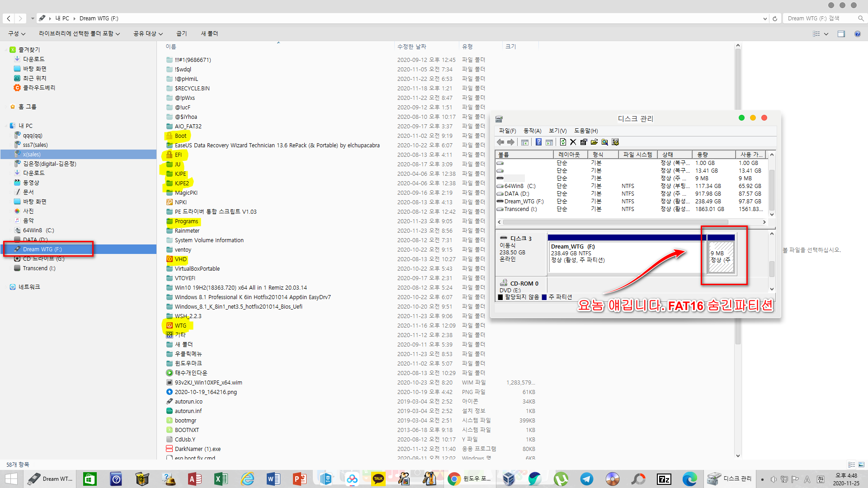This screenshot has height=488, width=868.
Task: Refresh the Explorer address bar
Action: [x=775, y=19]
